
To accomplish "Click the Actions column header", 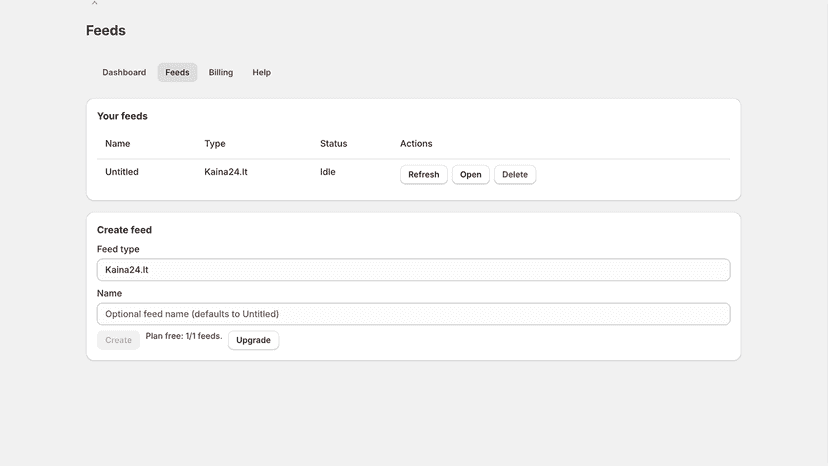I will pyautogui.click(x=416, y=144).
